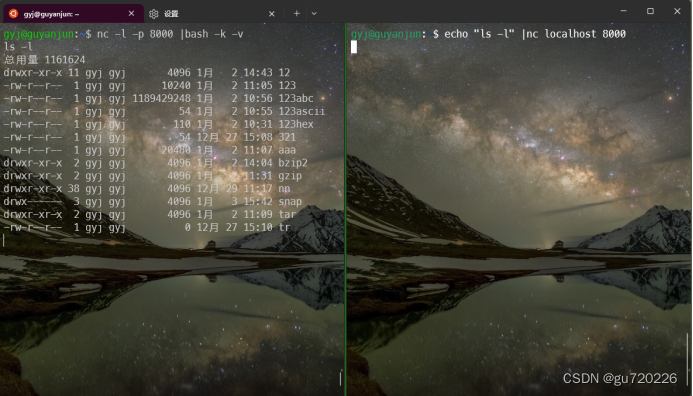The image size is (693, 396).
Task: Click the Ubuntu icon on first tab
Action: tap(13, 14)
